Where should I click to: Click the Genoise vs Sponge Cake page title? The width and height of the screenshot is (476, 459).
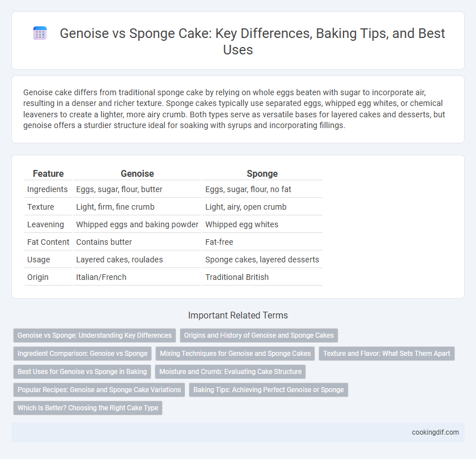[x=252, y=41]
